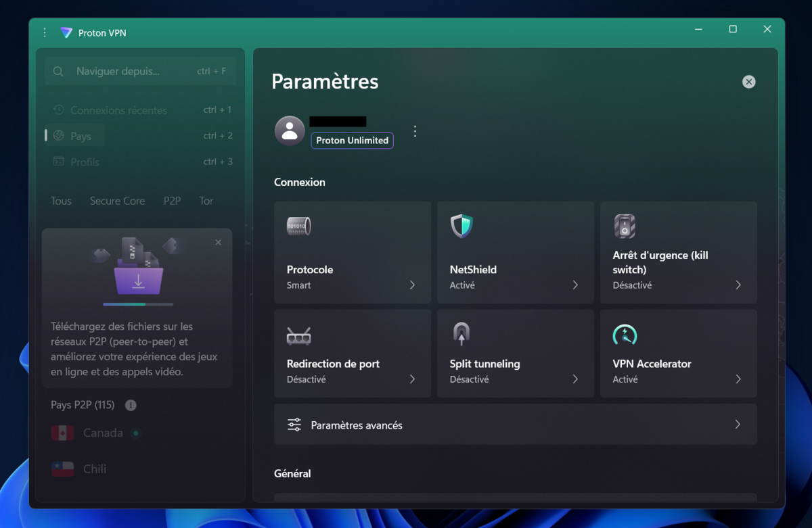This screenshot has width=812, height=528.
Task: Select the Tor filter tab
Action: (x=206, y=201)
